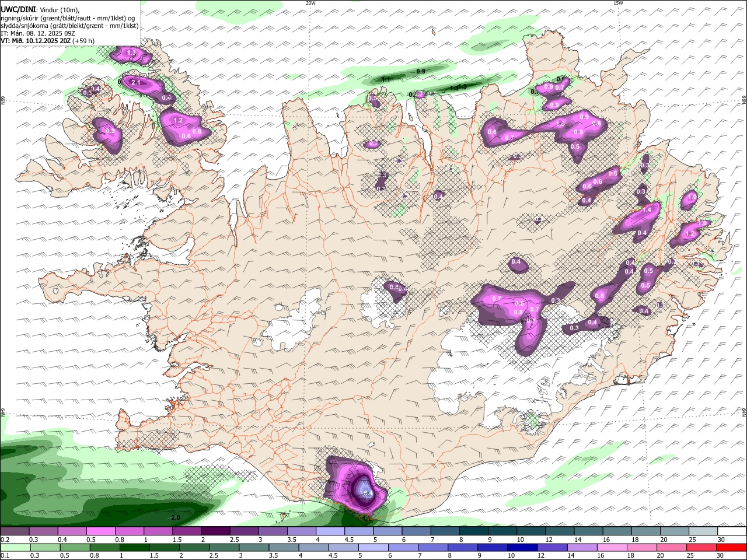Viewport: 747px width, 560px height.
Task: Click the '15W' longitude label
Action: (x=618, y=3)
